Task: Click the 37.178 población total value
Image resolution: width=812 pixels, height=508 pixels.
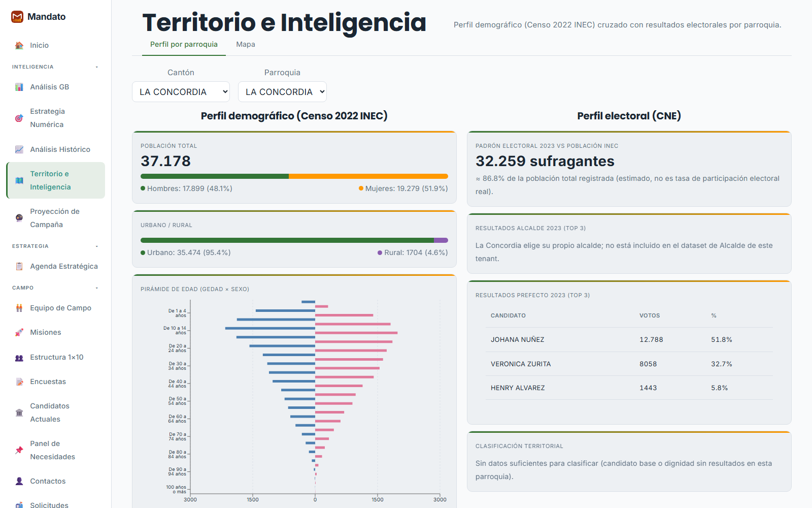Action: point(165,161)
